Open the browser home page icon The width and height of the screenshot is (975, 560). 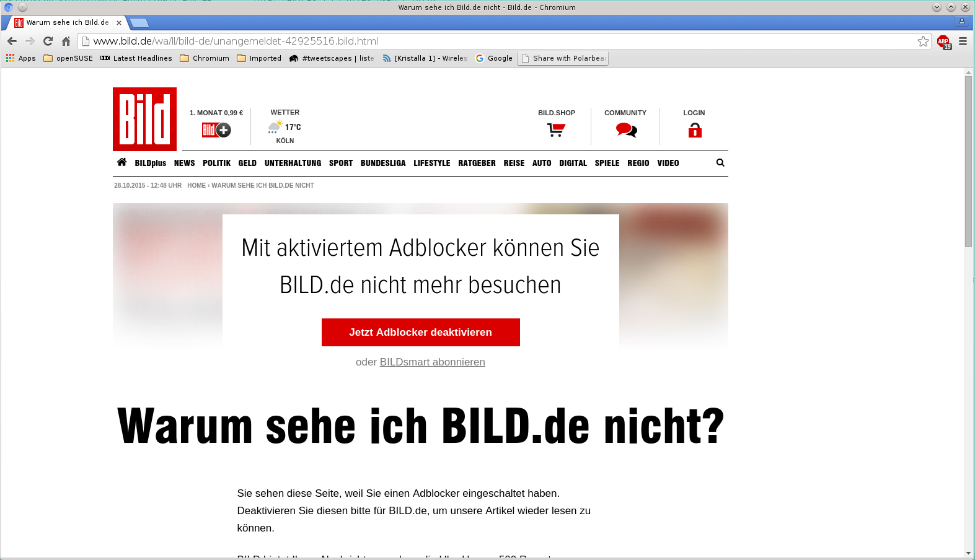66,41
